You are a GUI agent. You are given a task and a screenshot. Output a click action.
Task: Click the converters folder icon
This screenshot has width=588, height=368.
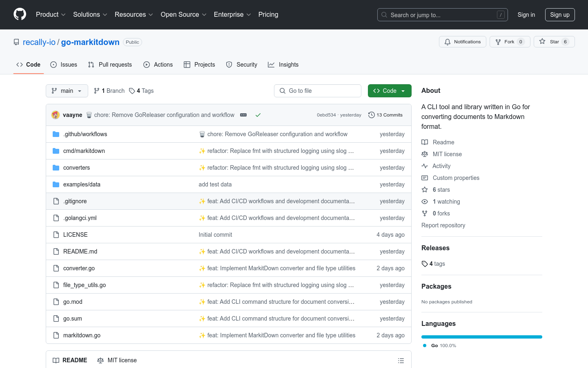(56, 168)
